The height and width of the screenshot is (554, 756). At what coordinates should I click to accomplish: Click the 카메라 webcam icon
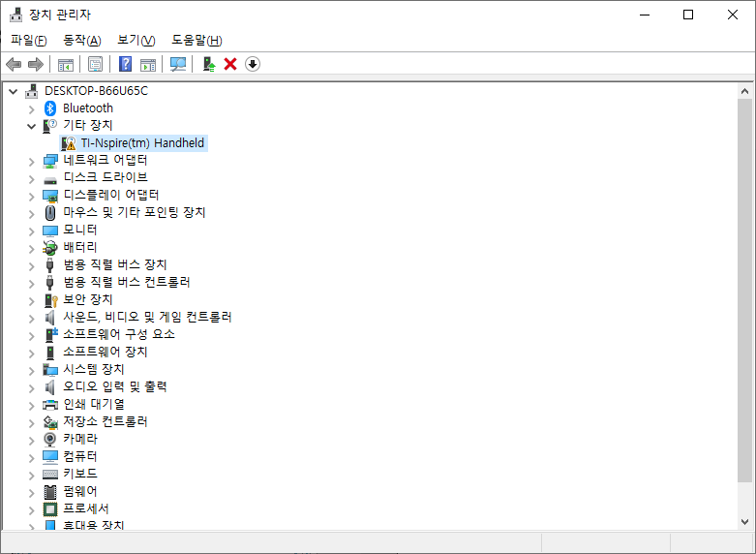pos(50,439)
